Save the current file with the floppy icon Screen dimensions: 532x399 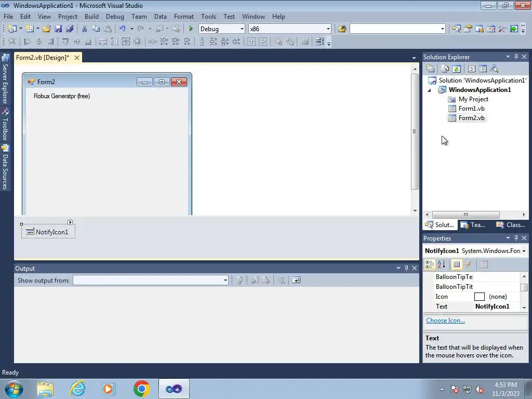point(58,29)
